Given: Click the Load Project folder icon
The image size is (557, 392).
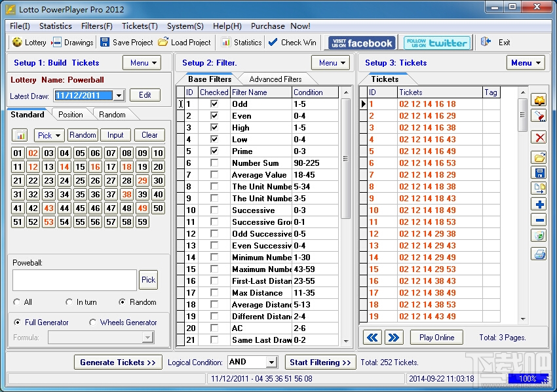Looking at the screenshot, I should [x=163, y=42].
